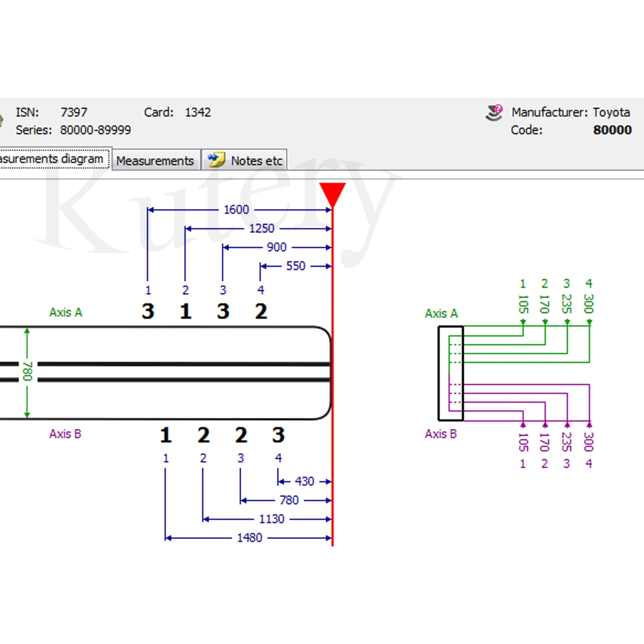Click the Manufacturer: Toyota label
Screen dimensions: 644x644
pos(571,112)
